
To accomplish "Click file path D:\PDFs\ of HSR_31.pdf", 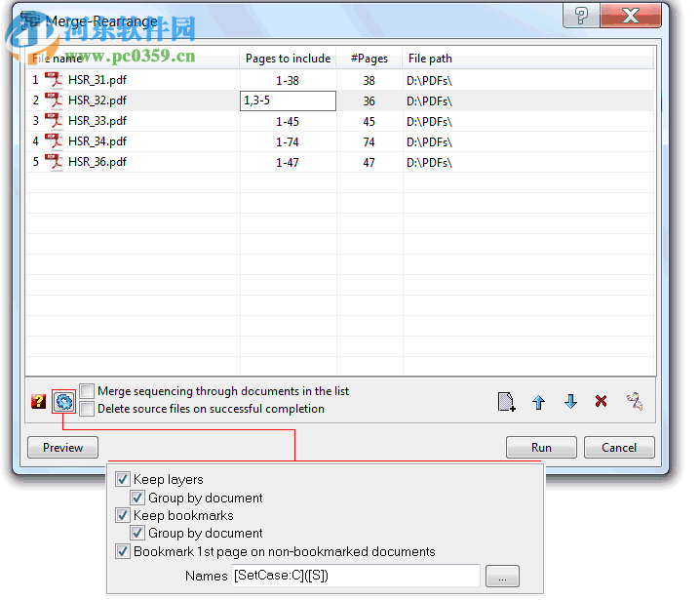I will click(429, 81).
